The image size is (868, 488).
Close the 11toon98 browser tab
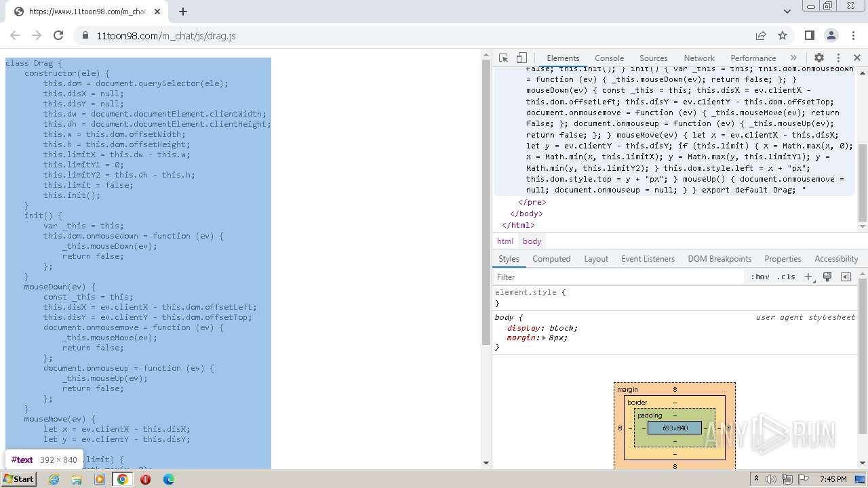pyautogui.click(x=157, y=12)
